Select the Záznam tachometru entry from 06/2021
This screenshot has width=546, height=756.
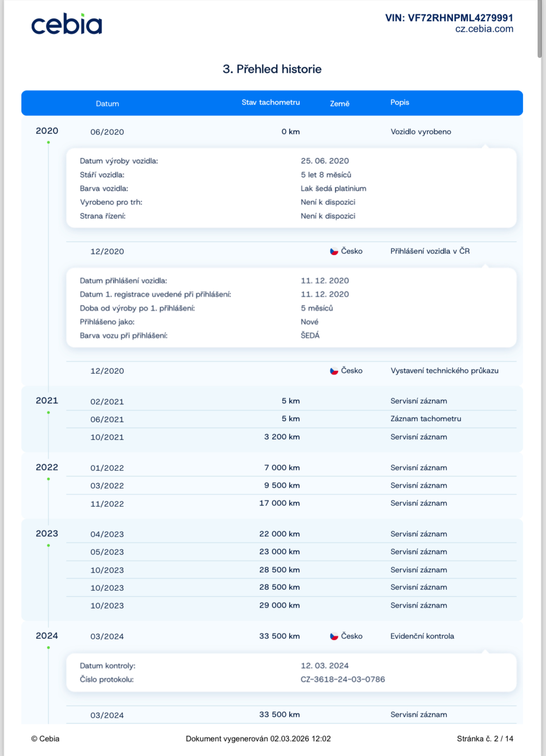(x=425, y=419)
